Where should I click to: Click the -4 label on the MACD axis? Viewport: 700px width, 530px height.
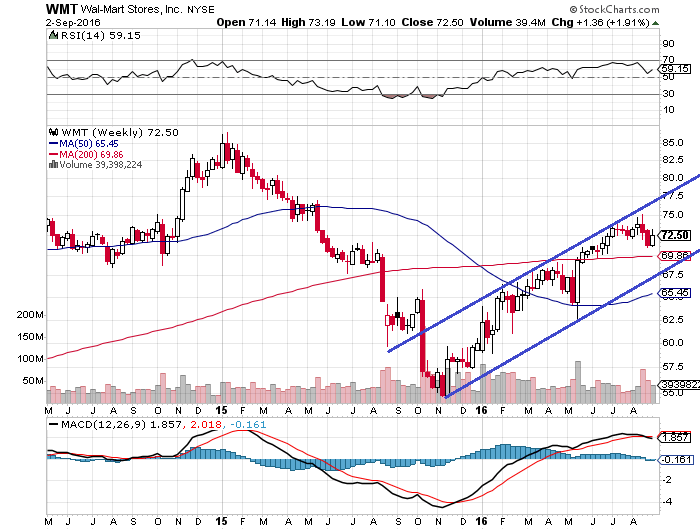tap(667, 501)
